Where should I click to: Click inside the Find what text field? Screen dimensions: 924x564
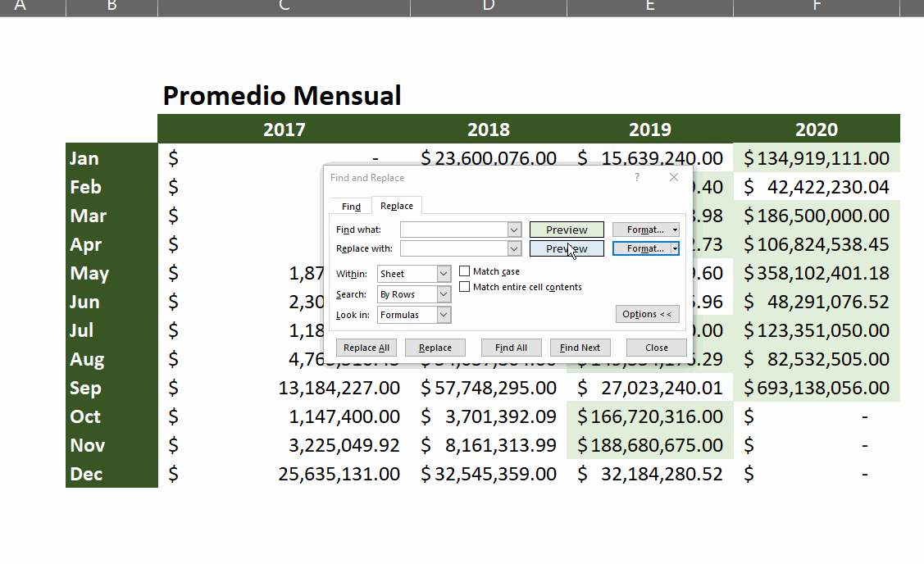(x=453, y=230)
